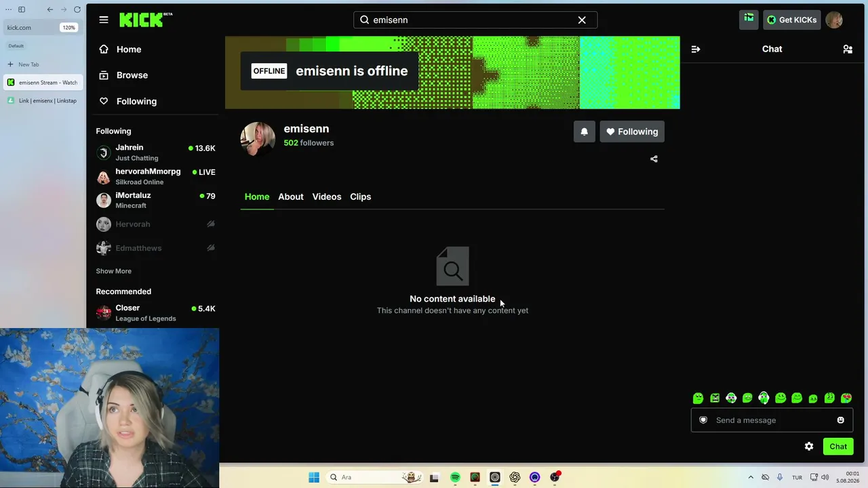Click the "502 followers" count text

(309, 143)
